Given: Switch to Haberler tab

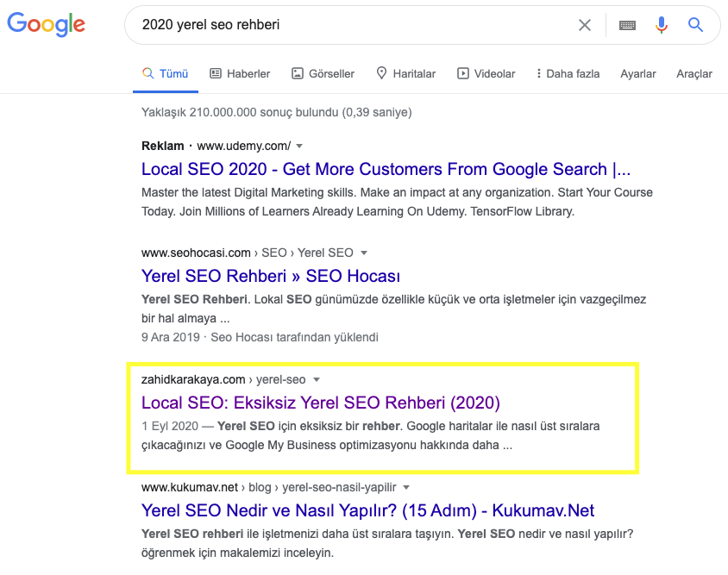Looking at the screenshot, I should [240, 74].
